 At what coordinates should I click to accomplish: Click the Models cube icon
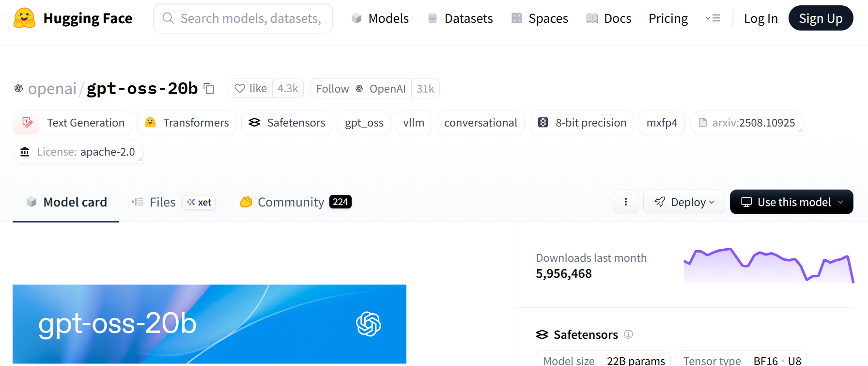click(356, 18)
